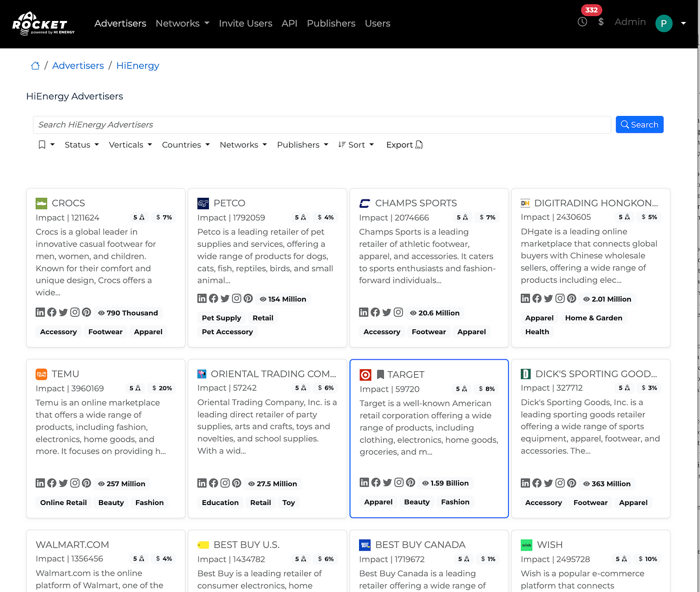The width and height of the screenshot is (700, 592).
Task: Select the Online Retail tag on Temu
Action: click(63, 503)
